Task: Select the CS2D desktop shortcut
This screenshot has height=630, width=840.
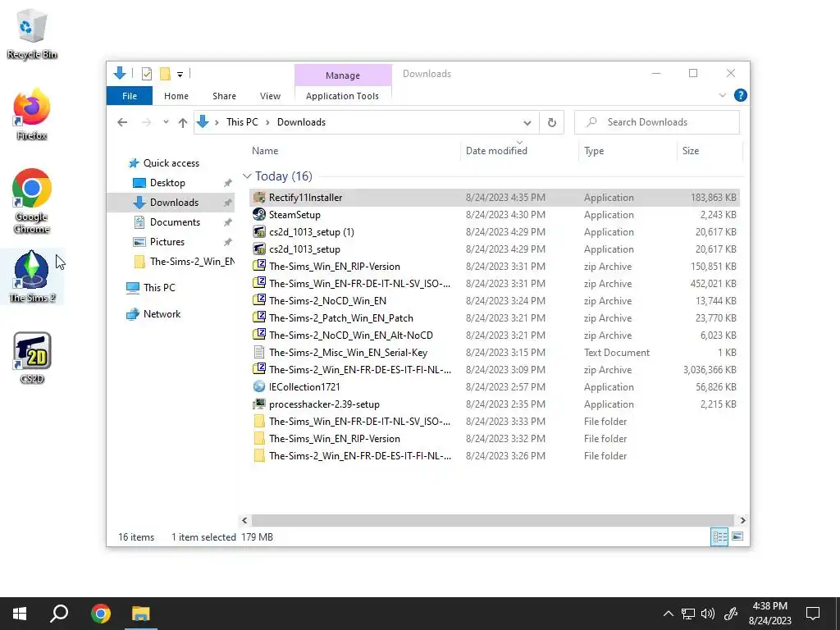Action: pos(32,358)
